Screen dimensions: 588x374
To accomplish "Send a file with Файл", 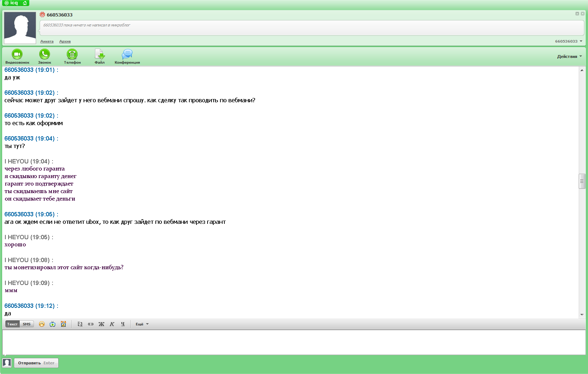I will point(100,56).
